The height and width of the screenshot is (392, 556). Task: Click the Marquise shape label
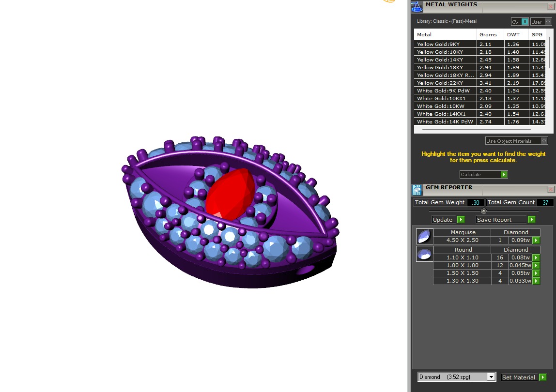point(463,232)
